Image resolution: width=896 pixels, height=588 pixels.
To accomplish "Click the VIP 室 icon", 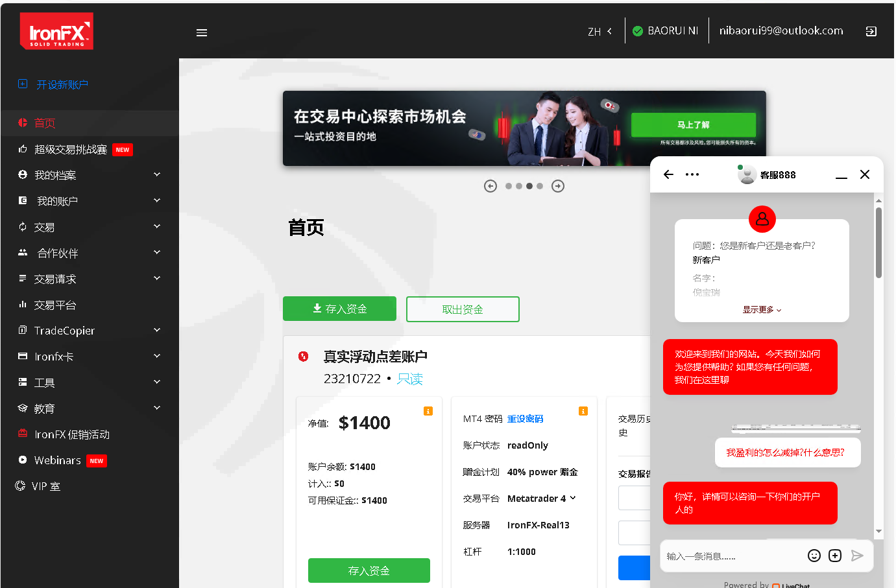I will [20, 486].
